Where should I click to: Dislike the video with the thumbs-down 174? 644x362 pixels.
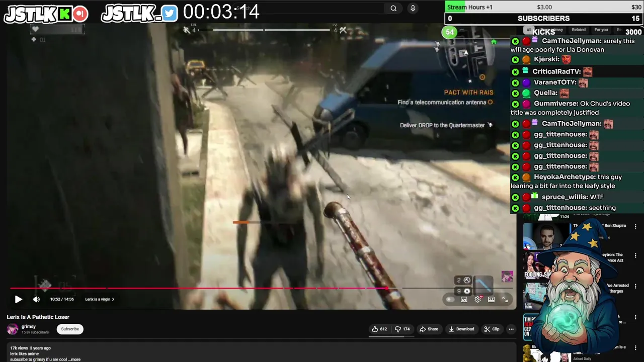(x=402, y=329)
